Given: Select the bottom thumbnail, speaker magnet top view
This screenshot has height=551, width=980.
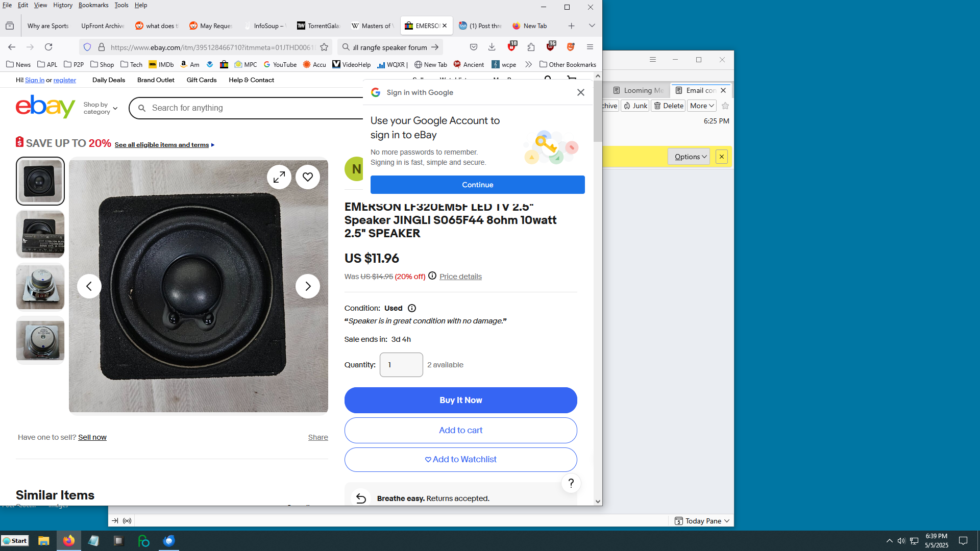Looking at the screenshot, I should (x=40, y=340).
